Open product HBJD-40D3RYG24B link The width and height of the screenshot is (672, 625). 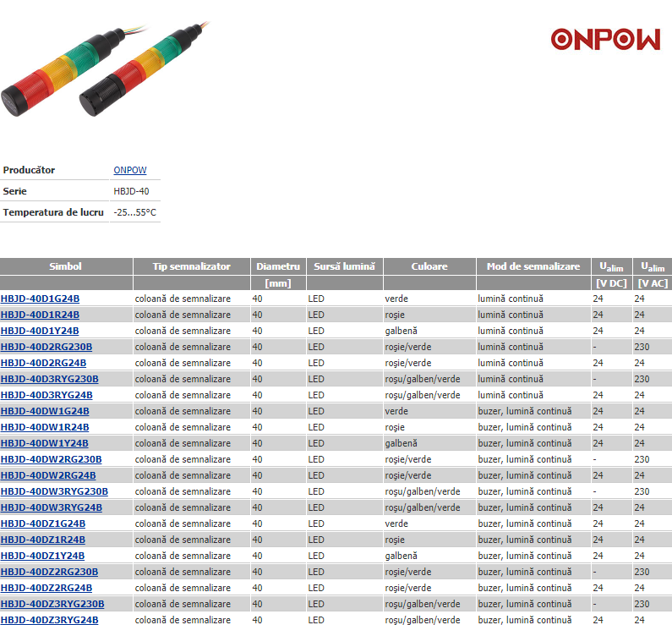coord(46,395)
